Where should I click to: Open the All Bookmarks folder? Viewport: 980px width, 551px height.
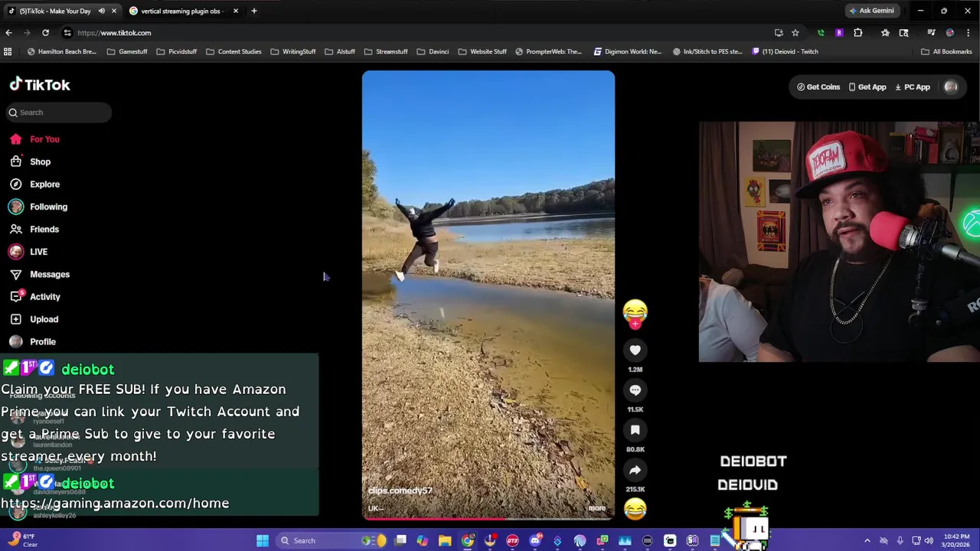tap(947, 51)
